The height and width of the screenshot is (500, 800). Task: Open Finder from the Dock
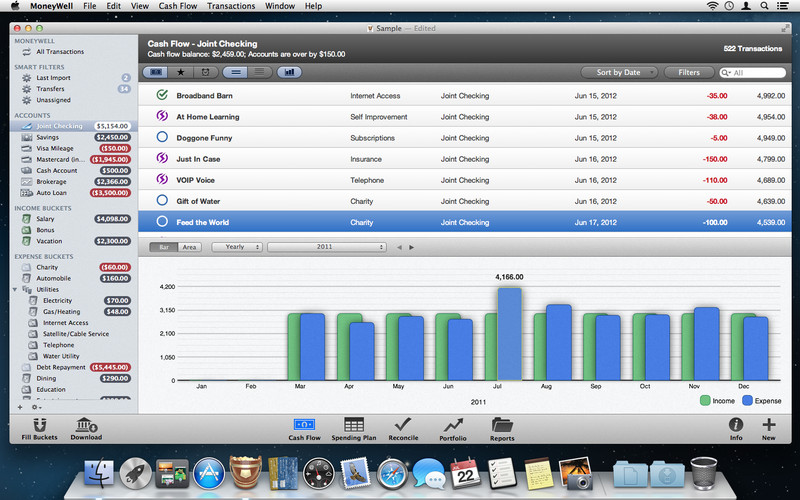(98, 472)
